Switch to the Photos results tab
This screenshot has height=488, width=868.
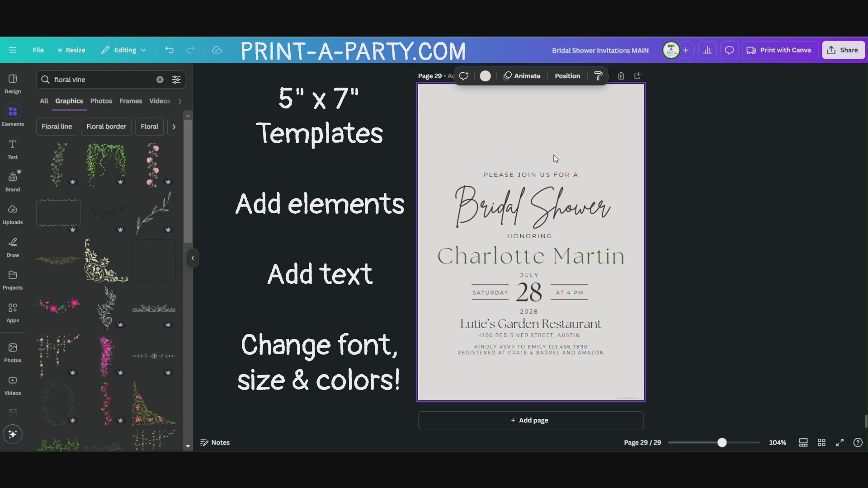point(101,101)
